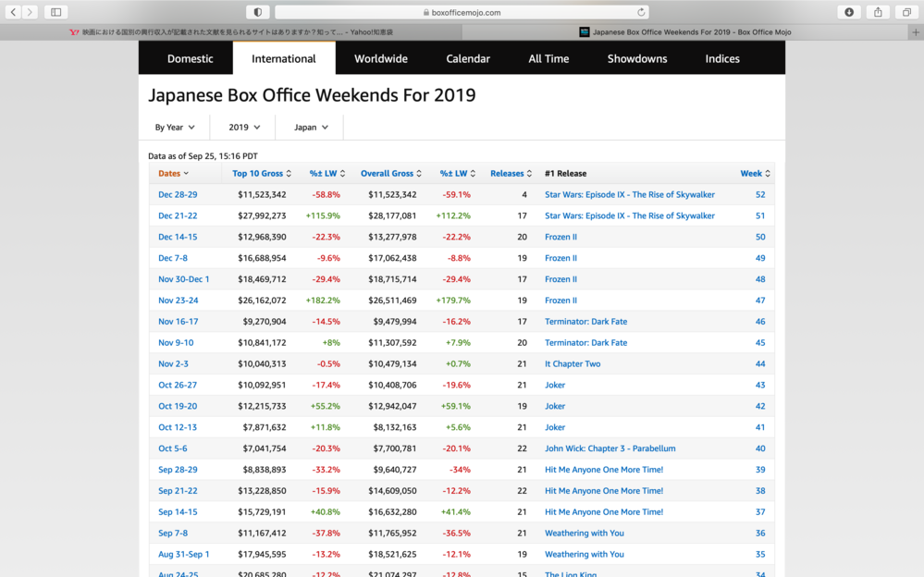Open Frozen II link in Dec 14-15 row
This screenshot has height=577, width=924.
click(561, 237)
